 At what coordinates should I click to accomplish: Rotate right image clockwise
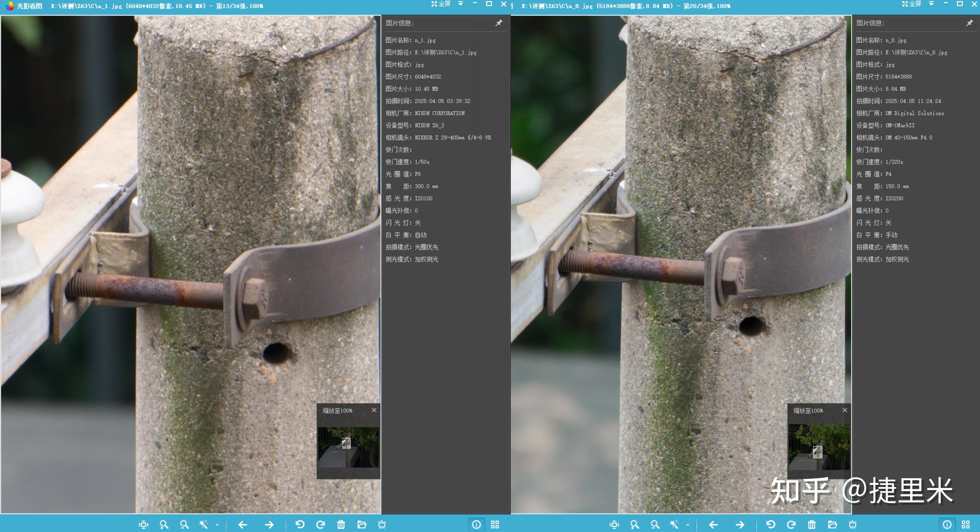click(x=791, y=525)
